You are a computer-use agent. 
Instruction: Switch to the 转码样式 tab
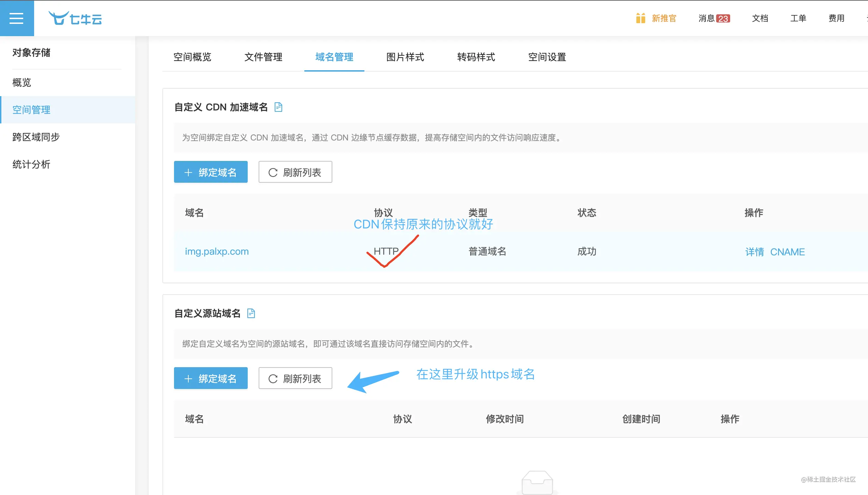(x=476, y=57)
